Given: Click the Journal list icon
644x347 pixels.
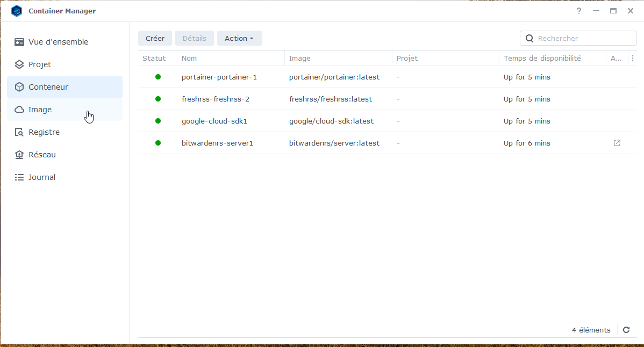Looking at the screenshot, I should pos(19,177).
